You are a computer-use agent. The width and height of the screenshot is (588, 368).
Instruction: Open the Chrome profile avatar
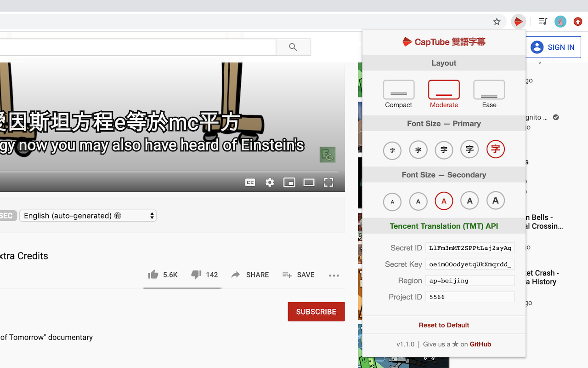coord(560,21)
